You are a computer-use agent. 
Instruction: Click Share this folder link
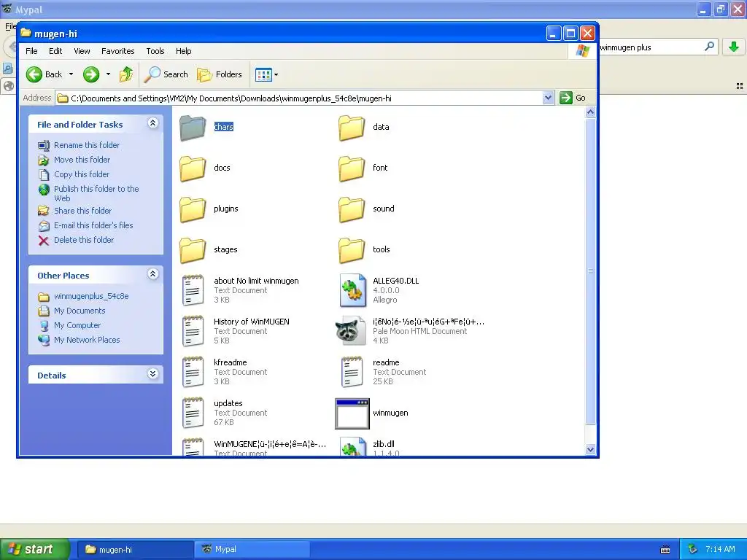pyautogui.click(x=82, y=211)
